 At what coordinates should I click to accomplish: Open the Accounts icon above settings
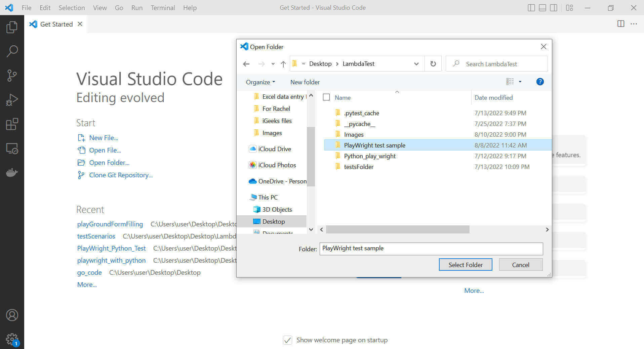click(x=12, y=315)
